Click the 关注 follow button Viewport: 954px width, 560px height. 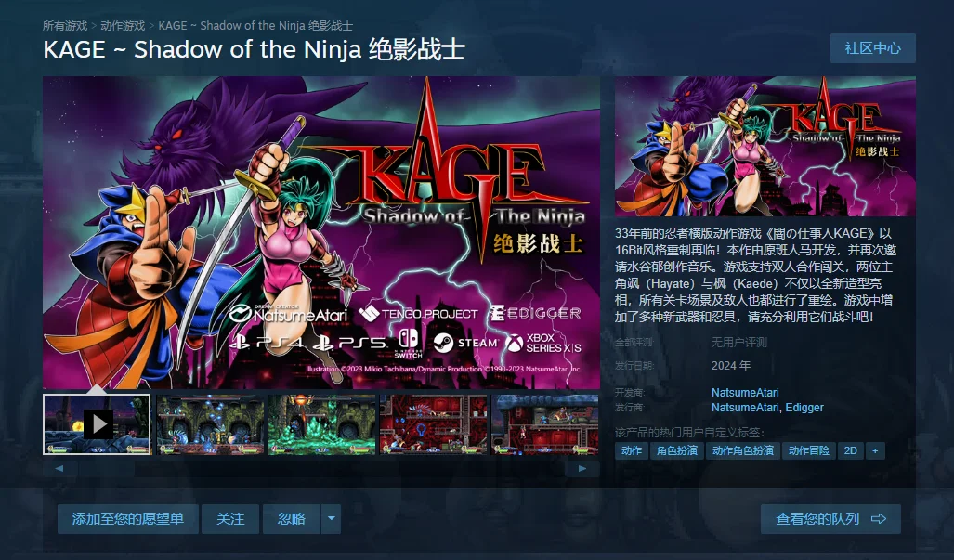click(x=230, y=518)
